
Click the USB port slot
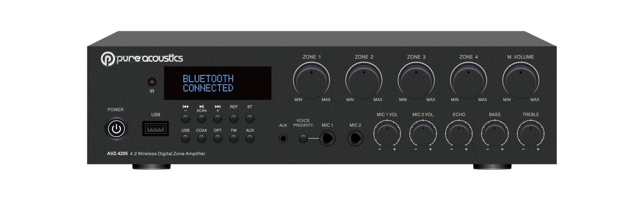point(155,128)
